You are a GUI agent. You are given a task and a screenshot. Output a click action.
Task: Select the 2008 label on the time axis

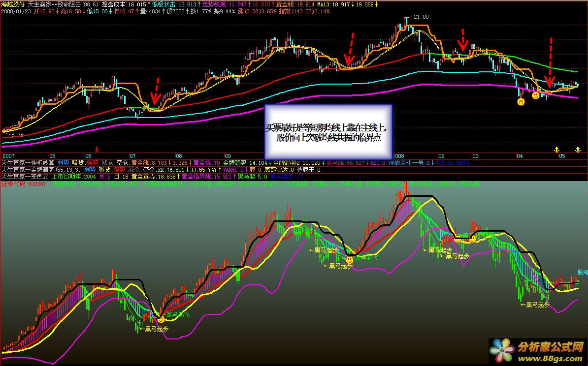pos(398,156)
